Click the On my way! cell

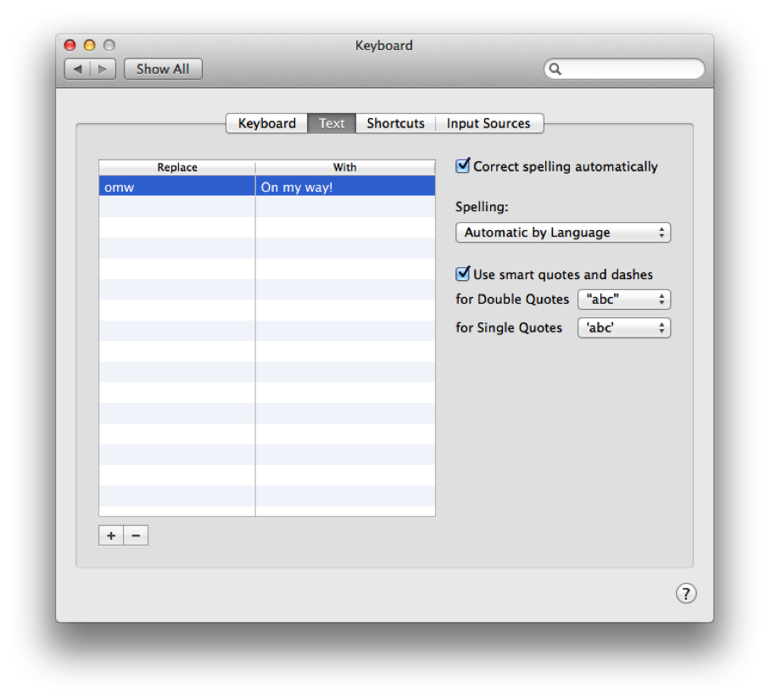point(345,187)
